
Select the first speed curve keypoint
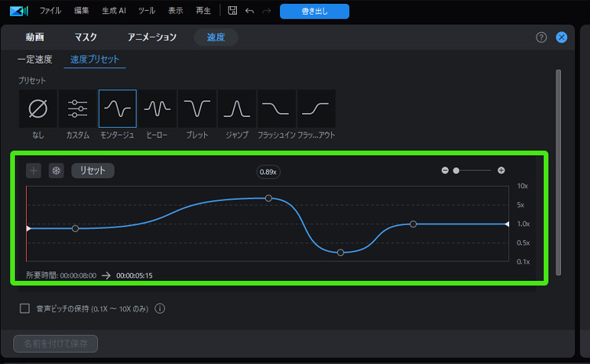pos(75,228)
